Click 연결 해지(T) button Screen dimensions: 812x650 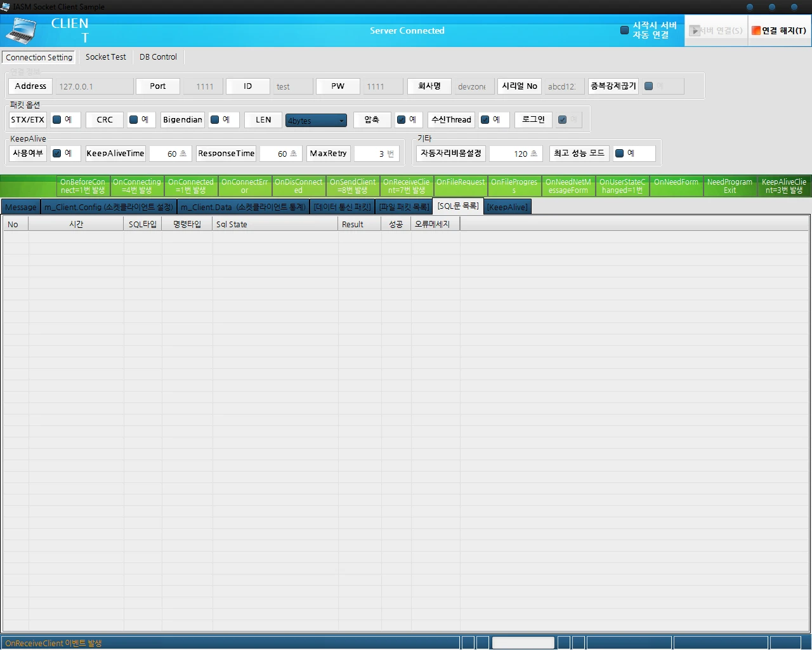pos(780,30)
